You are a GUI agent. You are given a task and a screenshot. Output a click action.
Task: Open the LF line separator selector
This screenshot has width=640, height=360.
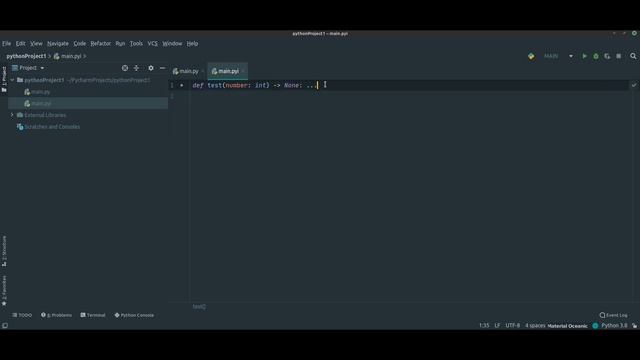(x=497, y=326)
